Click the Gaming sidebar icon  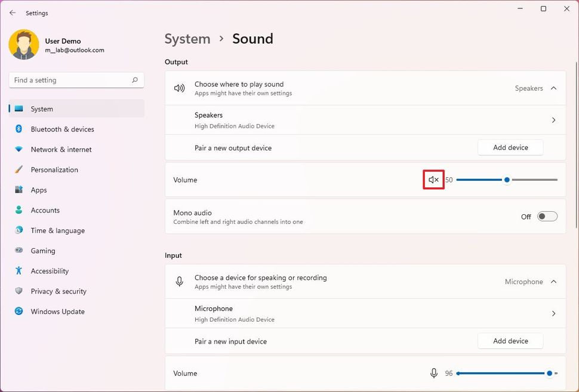[x=19, y=251]
